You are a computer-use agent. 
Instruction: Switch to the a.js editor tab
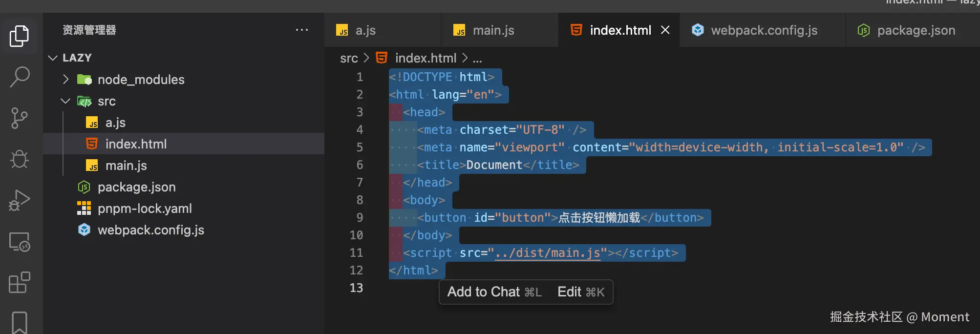point(365,30)
